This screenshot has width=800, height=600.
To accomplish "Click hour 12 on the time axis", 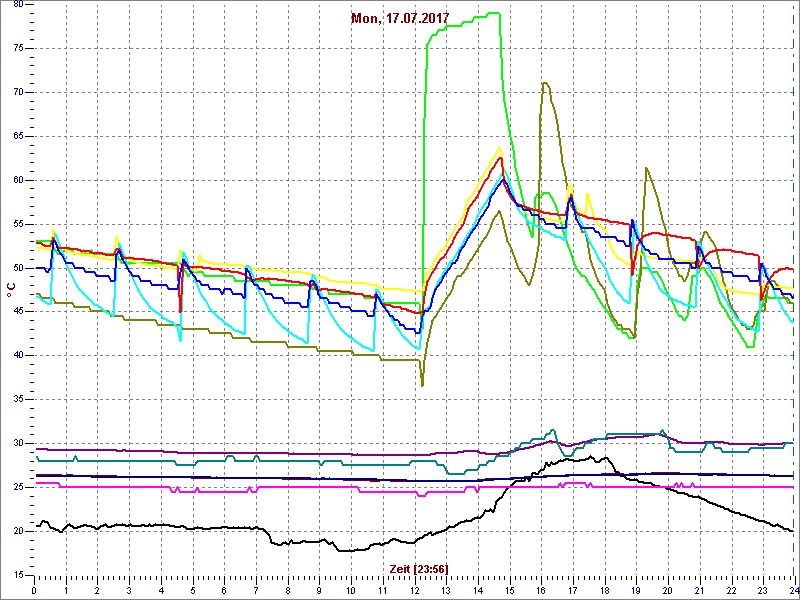I will [x=414, y=589].
